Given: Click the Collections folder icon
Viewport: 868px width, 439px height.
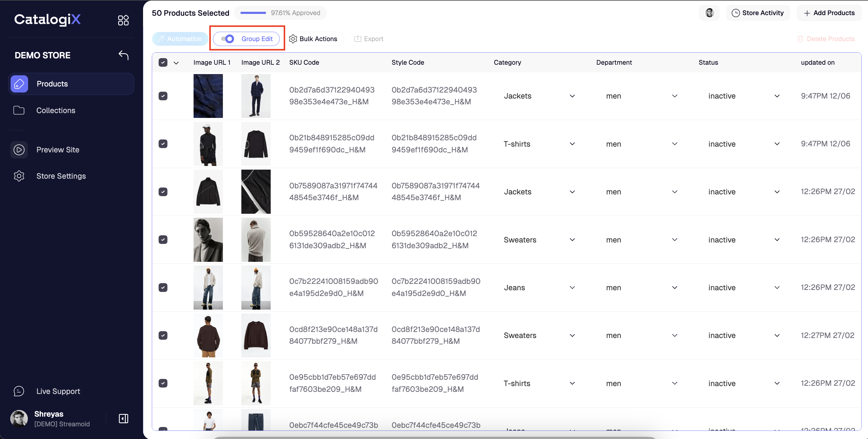Looking at the screenshot, I should [19, 110].
